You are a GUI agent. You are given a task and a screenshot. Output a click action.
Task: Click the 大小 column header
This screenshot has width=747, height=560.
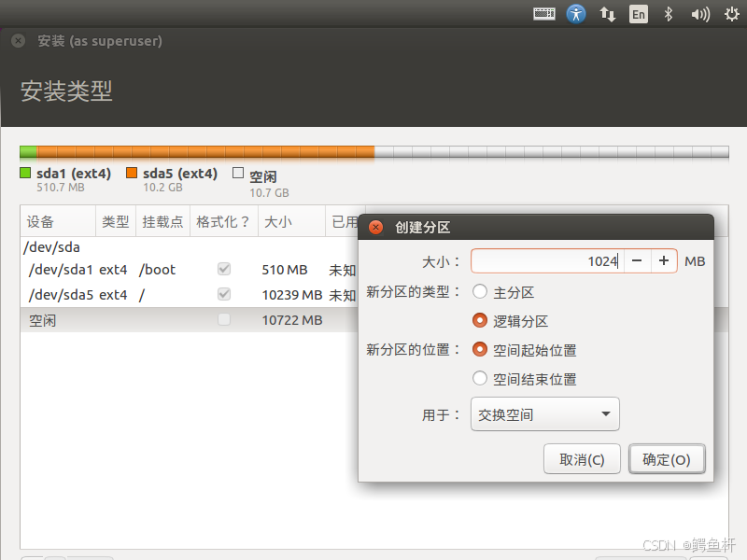point(291,221)
